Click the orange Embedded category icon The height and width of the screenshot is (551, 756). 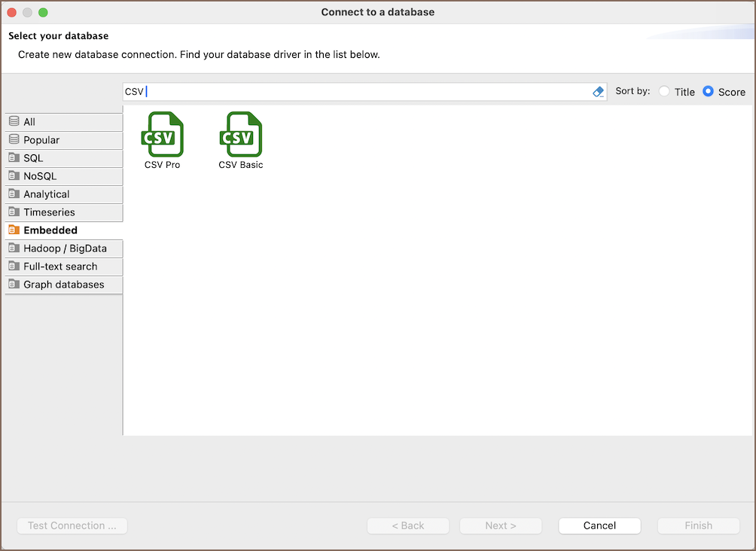pos(14,230)
